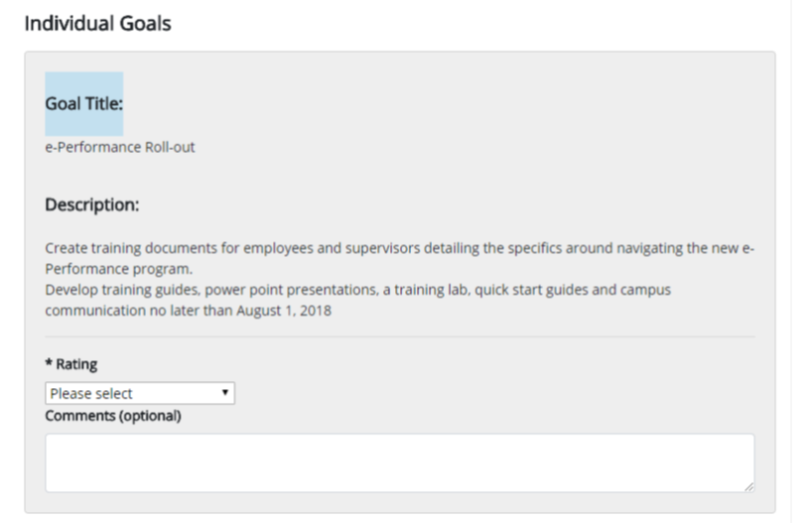Click the Rating dropdown's small arrow
Viewport: 812px width, 523px height.
[227, 393]
